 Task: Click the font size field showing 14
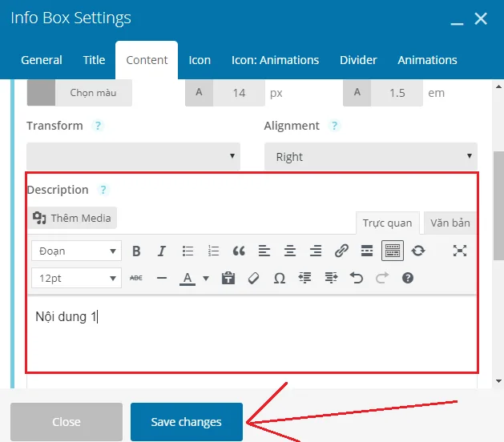pyautogui.click(x=239, y=93)
